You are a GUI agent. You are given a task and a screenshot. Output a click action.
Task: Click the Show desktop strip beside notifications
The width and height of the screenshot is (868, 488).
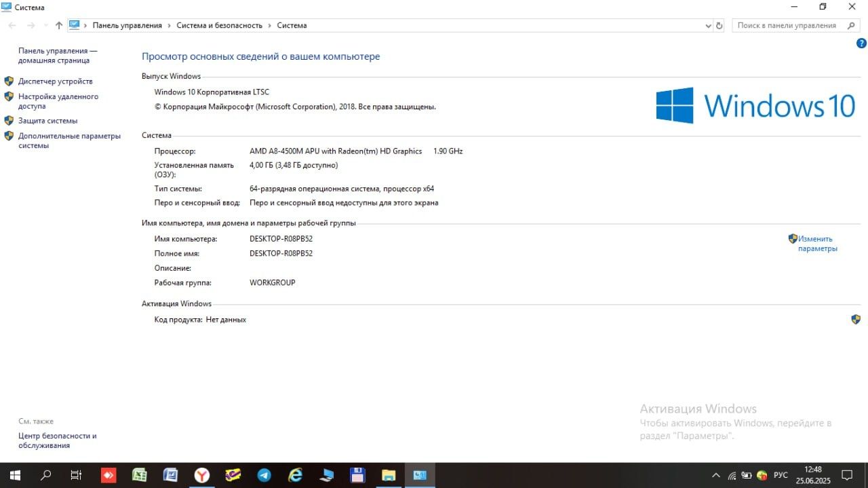click(866, 475)
